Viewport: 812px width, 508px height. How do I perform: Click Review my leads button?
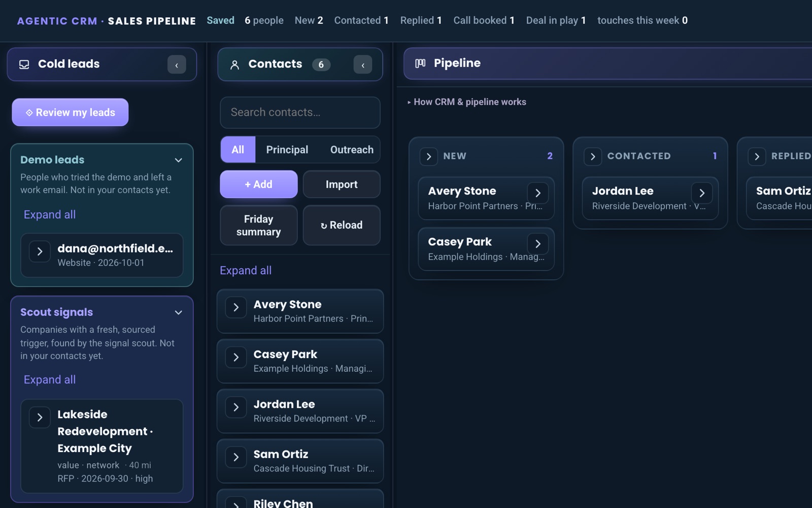click(x=70, y=112)
